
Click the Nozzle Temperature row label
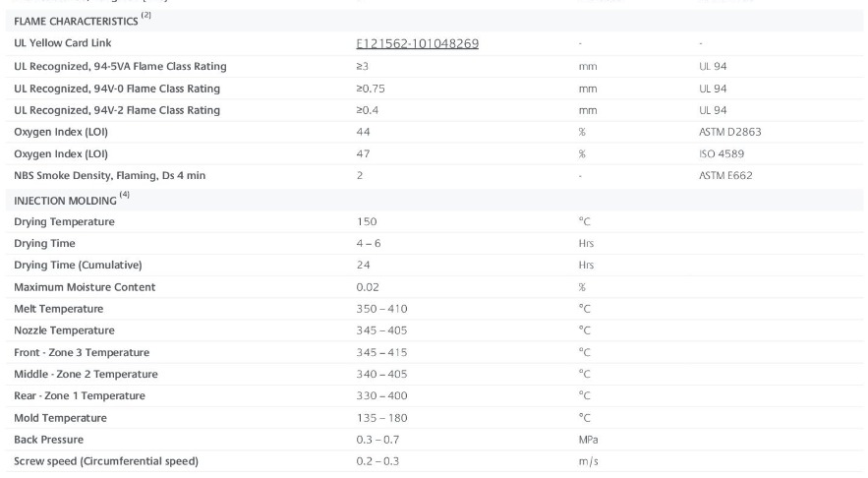click(64, 330)
